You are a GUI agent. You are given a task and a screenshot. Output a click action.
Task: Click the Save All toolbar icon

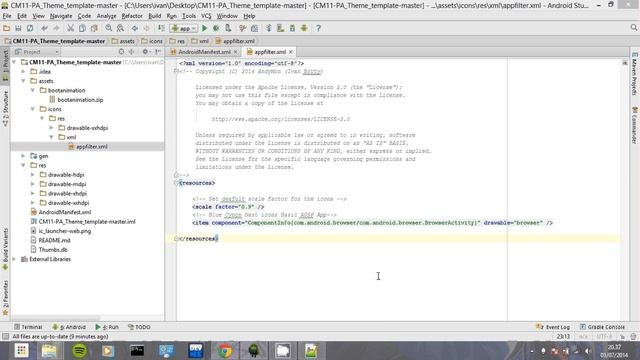[18, 28]
